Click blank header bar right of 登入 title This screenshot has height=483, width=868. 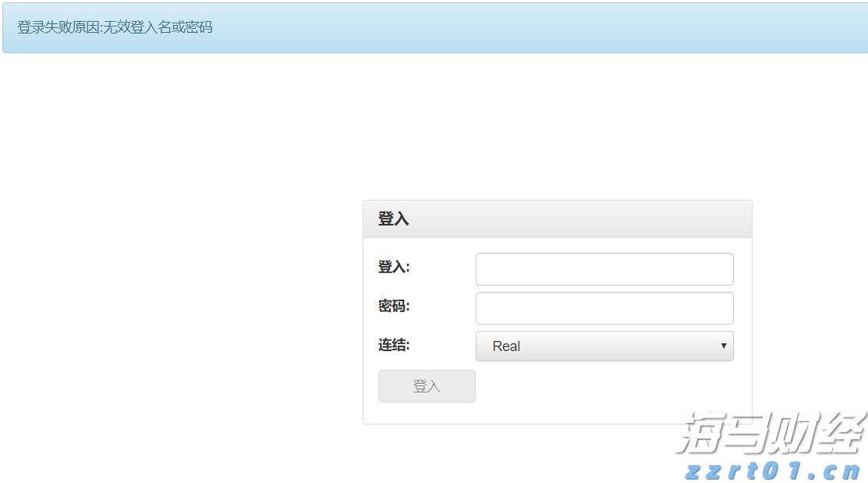[x=585, y=219]
